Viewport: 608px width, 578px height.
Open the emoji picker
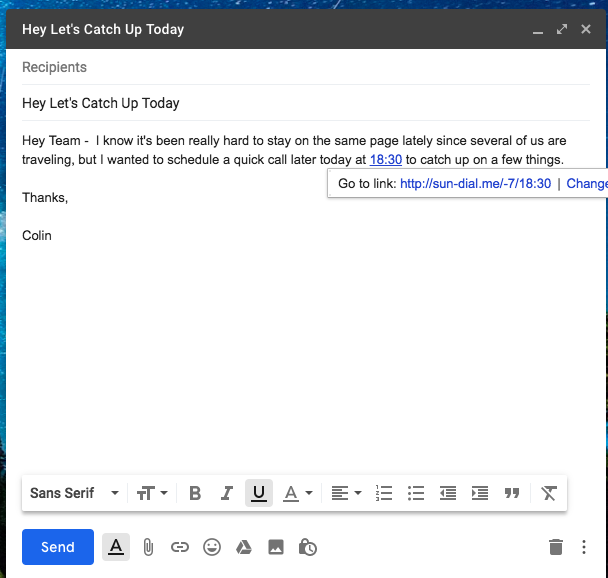[212, 547]
